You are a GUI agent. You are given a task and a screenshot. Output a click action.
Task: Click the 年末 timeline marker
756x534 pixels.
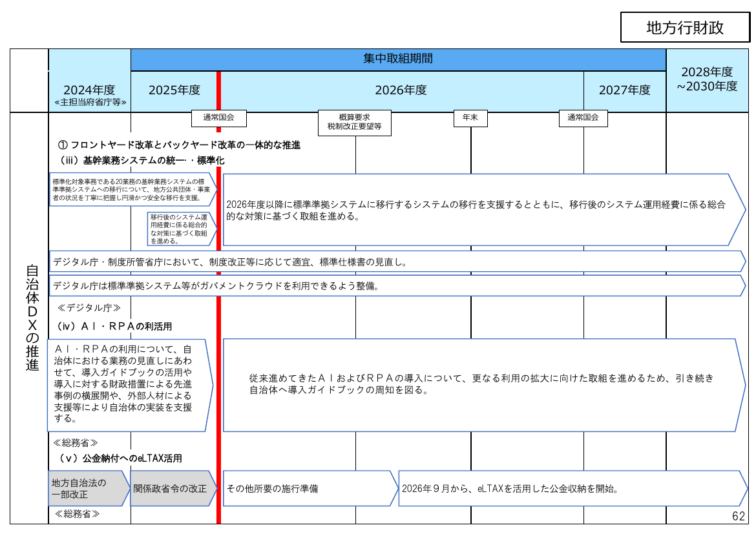[x=470, y=118]
